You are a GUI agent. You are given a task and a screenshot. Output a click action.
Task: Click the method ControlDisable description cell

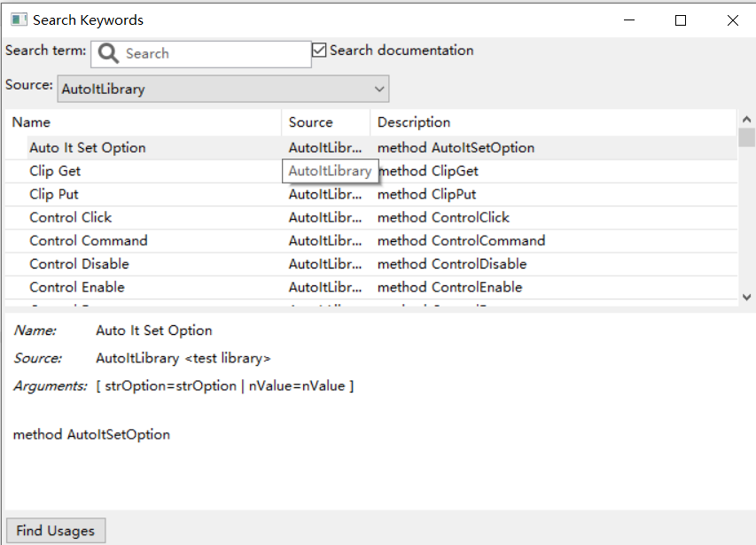pyautogui.click(x=452, y=263)
